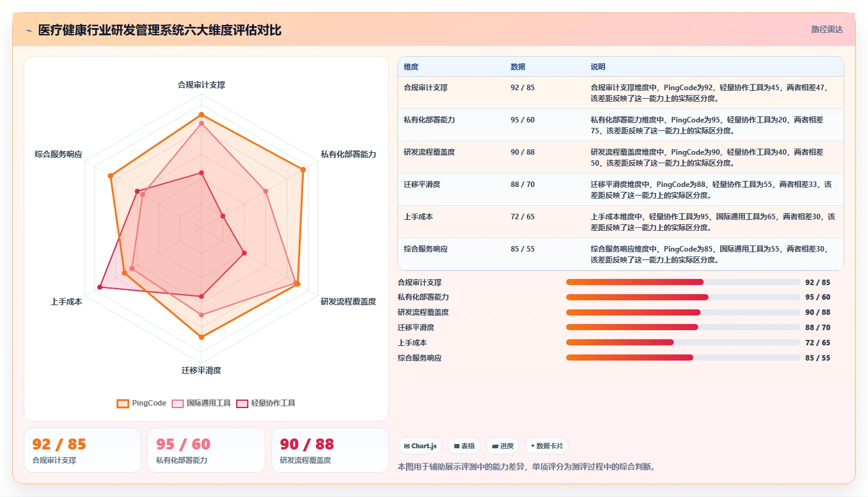Click the 上手成本 label beside its progress bar

click(412, 342)
